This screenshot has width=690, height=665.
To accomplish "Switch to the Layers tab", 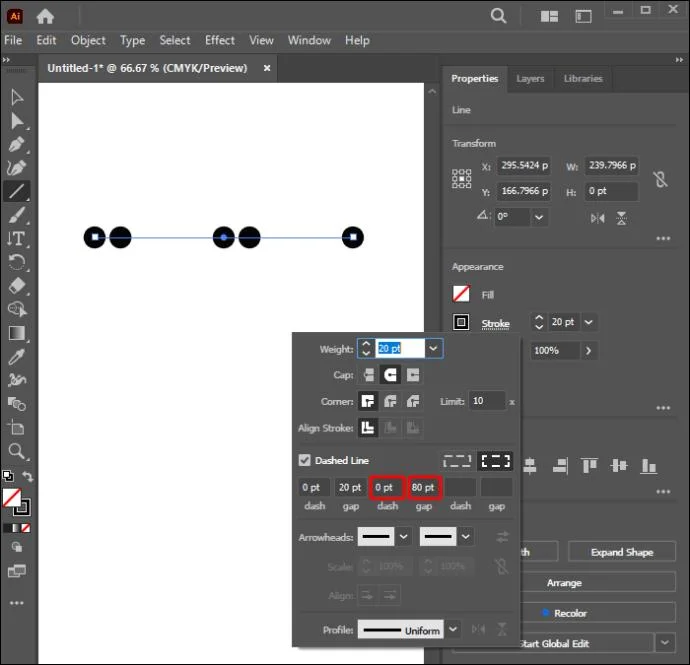I will pyautogui.click(x=530, y=79).
